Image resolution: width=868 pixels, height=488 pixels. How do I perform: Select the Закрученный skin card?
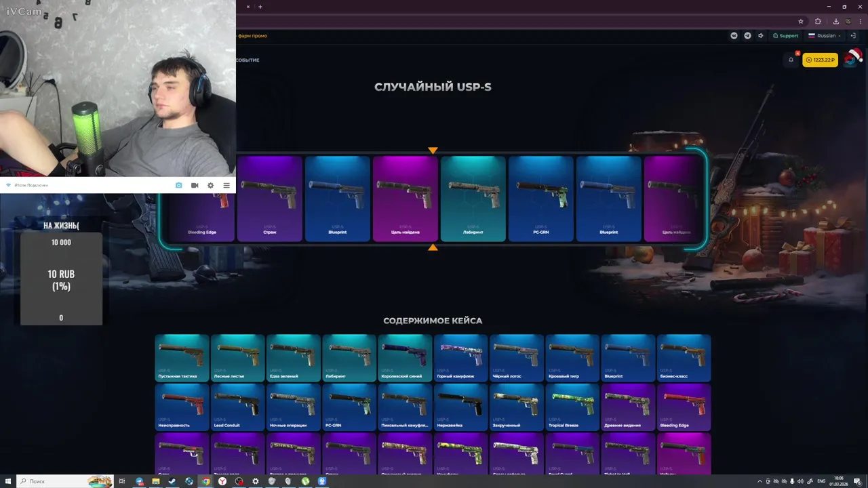coord(517,407)
